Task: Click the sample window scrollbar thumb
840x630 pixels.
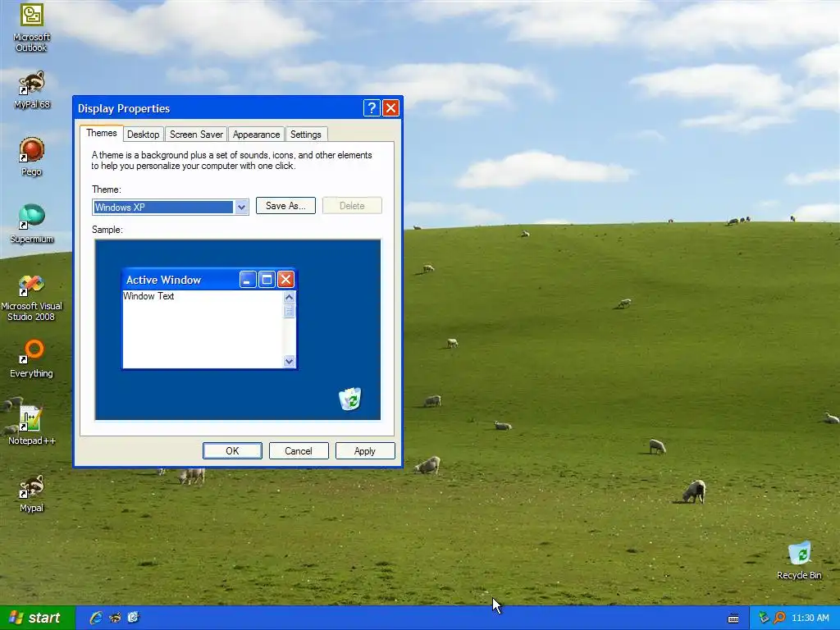Action: tap(290, 311)
